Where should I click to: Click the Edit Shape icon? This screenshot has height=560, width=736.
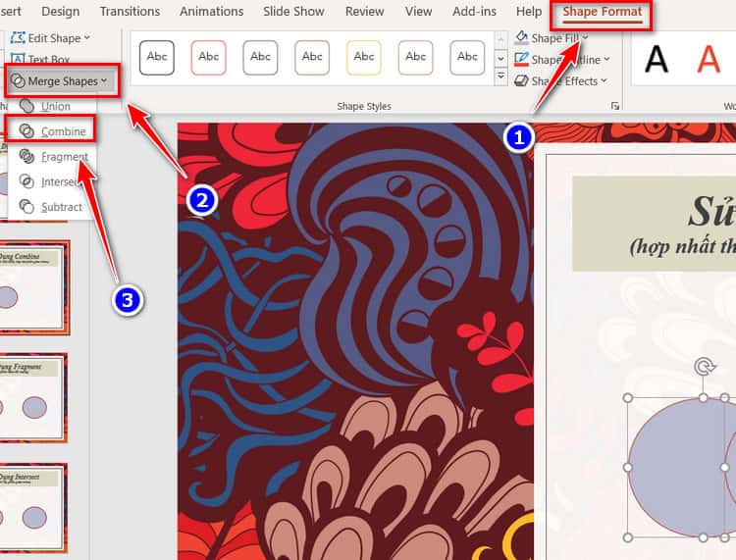(x=18, y=38)
